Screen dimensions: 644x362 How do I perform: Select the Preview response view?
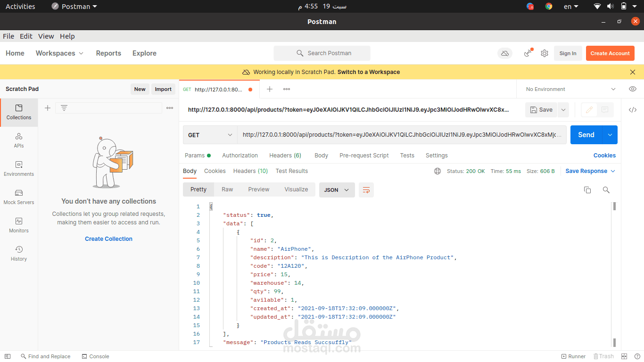(259, 189)
